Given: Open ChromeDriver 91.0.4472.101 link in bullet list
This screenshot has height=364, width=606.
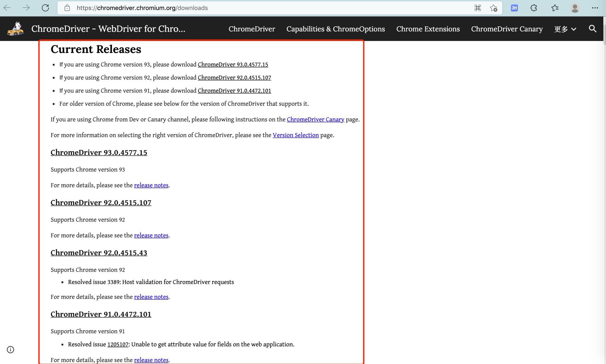Looking at the screenshot, I should coord(234,91).
